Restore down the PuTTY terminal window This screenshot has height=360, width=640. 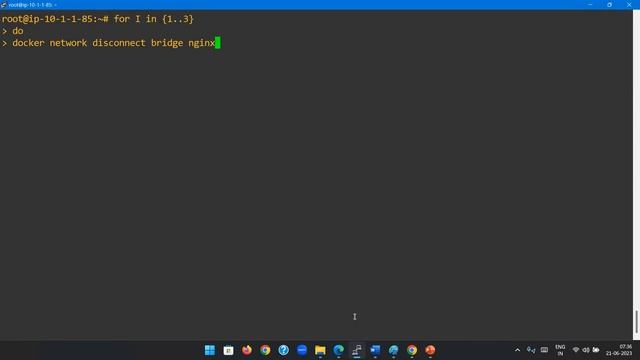point(609,4)
